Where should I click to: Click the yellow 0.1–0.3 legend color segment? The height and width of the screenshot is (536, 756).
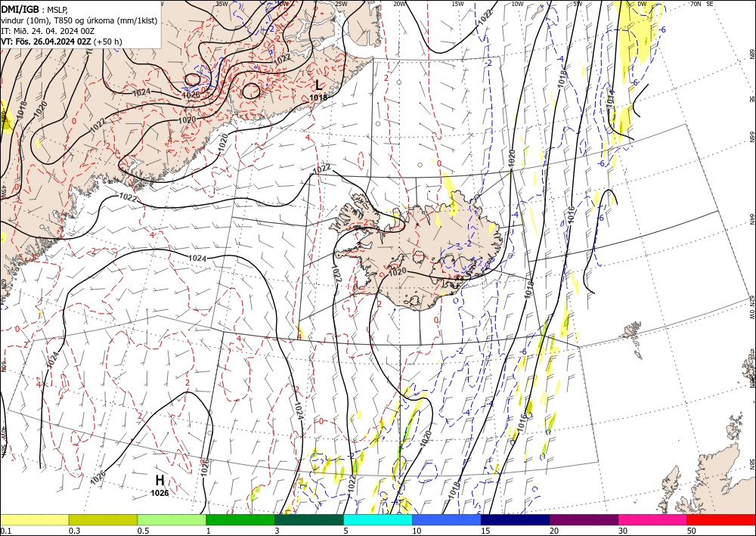coord(34,519)
